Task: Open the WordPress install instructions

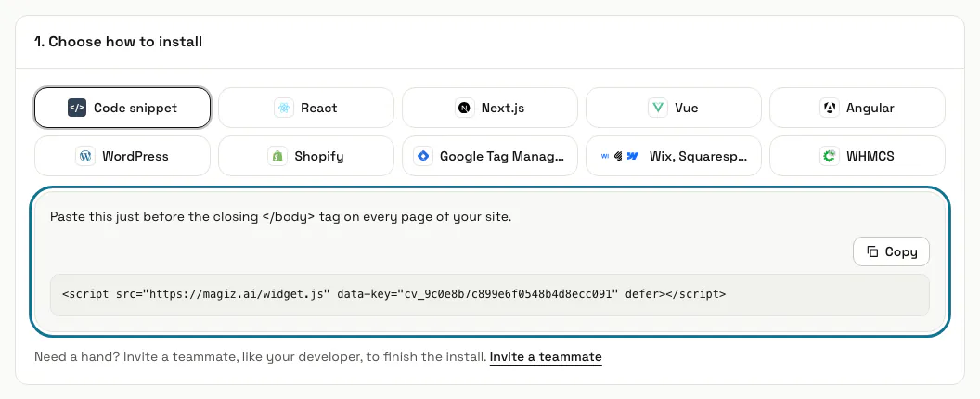Action: click(x=122, y=156)
